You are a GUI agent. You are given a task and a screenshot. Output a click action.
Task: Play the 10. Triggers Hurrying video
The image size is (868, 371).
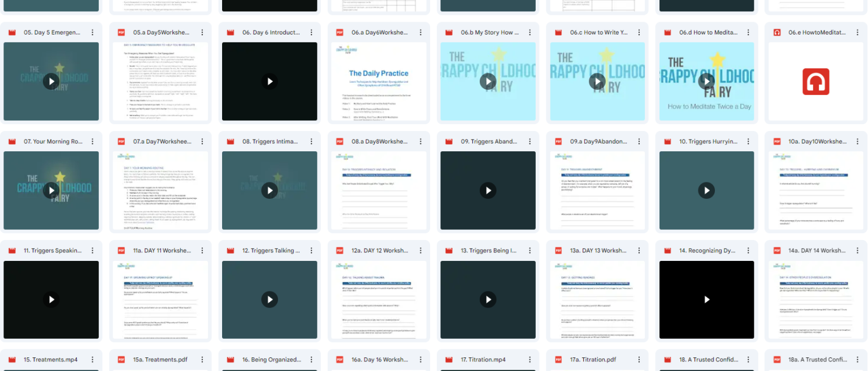click(706, 190)
